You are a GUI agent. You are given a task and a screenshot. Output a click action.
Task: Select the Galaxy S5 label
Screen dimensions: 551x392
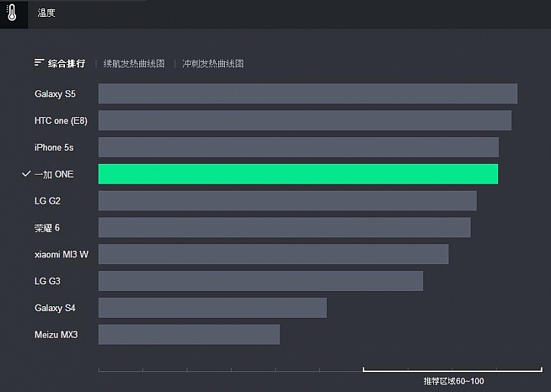point(55,94)
